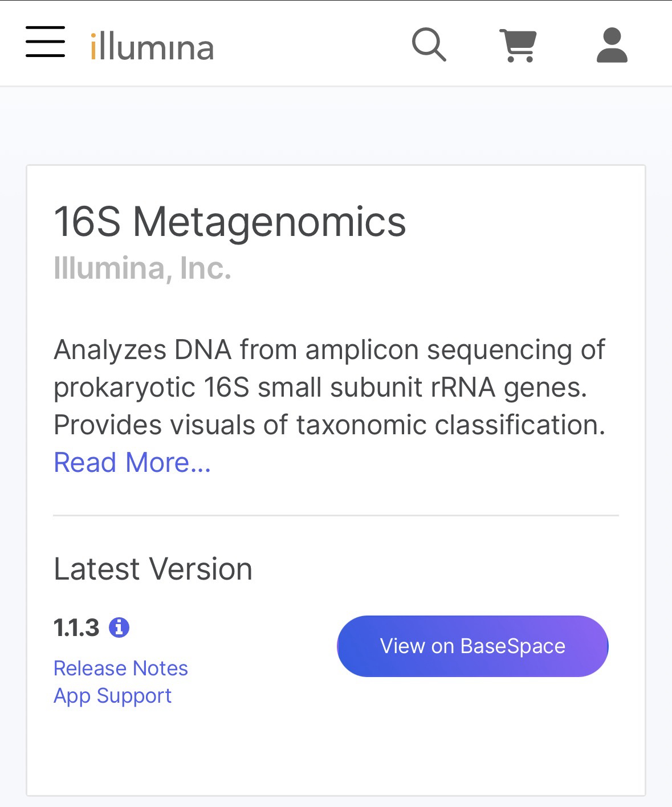Open the shopping cart
672x807 pixels.
(518, 44)
